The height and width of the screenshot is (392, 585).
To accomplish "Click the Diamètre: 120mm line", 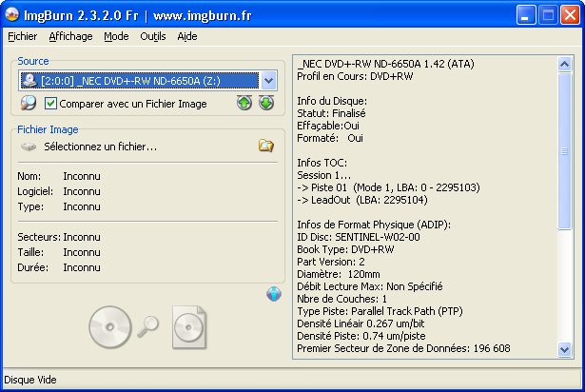I will (x=339, y=274).
